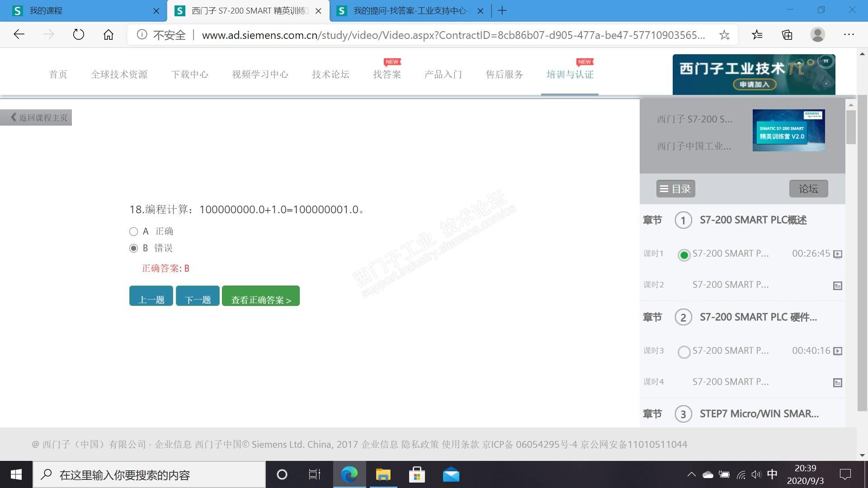868x488 pixels.
Task: Select answer option A 正确
Action: [x=133, y=232]
